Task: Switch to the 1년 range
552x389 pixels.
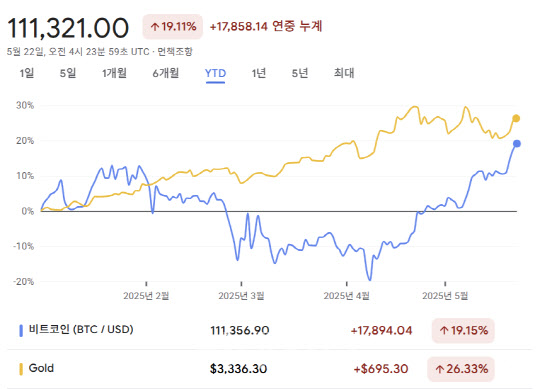Action: tap(259, 73)
